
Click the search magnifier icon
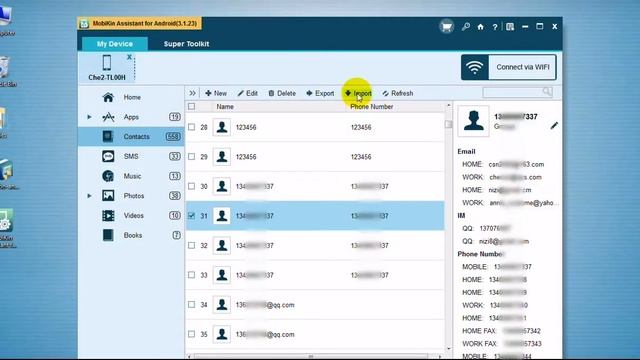[x=547, y=92]
